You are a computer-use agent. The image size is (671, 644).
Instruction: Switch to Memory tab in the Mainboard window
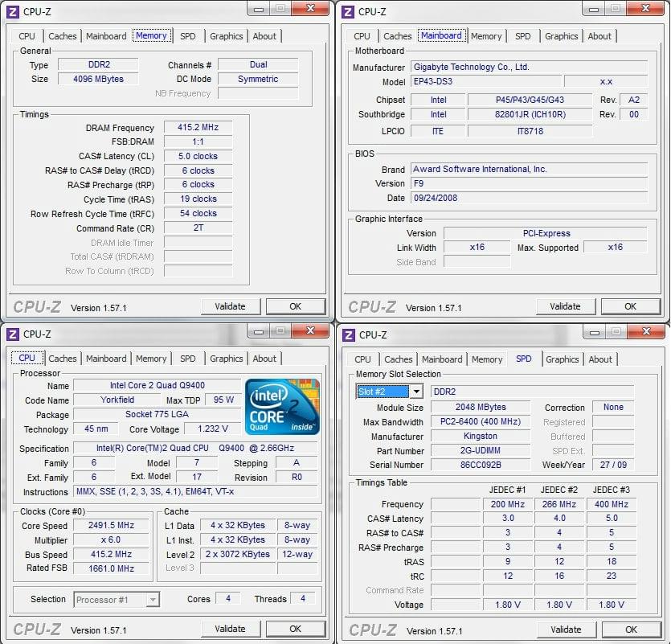tap(486, 36)
